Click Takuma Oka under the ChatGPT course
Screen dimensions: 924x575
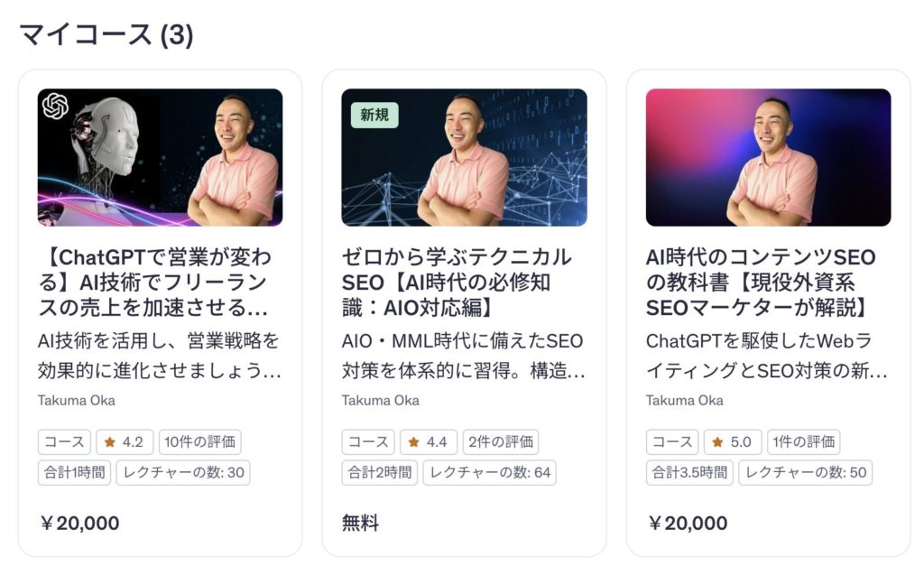[77, 401]
